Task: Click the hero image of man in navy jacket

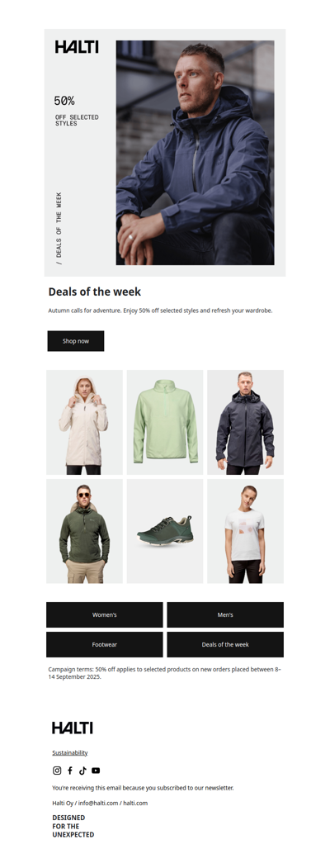Action: coord(196,153)
